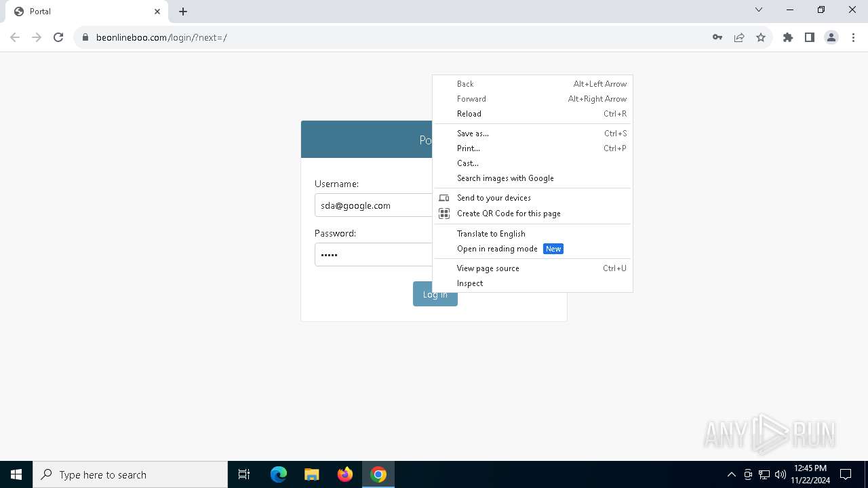This screenshot has width=868, height=488.
Task: Toggle the side panel icon
Action: click(x=810, y=37)
